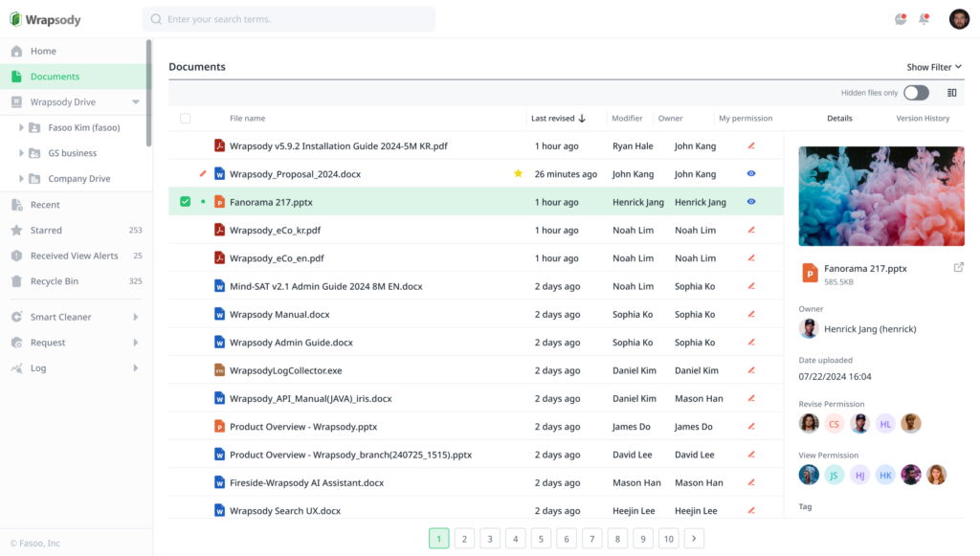Uncheck the Fanorama 217.pptx checkbox
The width and height of the screenshot is (980, 556).
pyautogui.click(x=185, y=202)
